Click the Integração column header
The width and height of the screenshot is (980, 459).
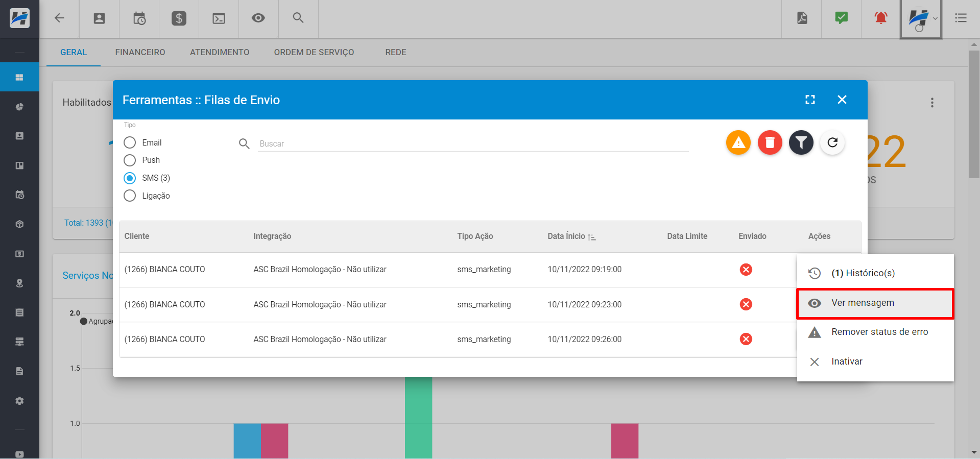point(272,236)
